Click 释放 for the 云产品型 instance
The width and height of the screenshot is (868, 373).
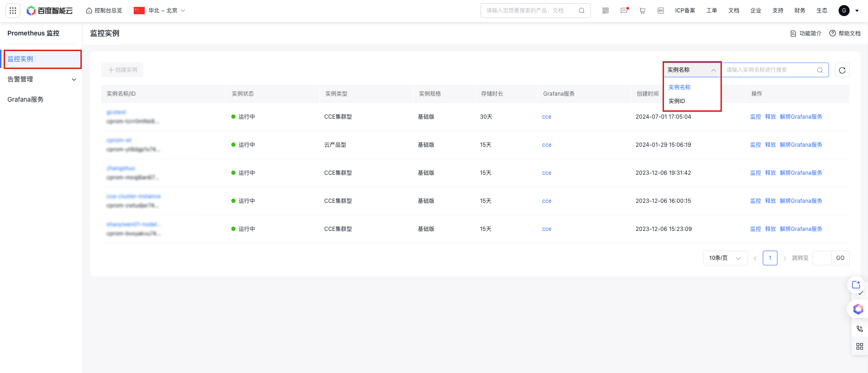pyautogui.click(x=770, y=145)
